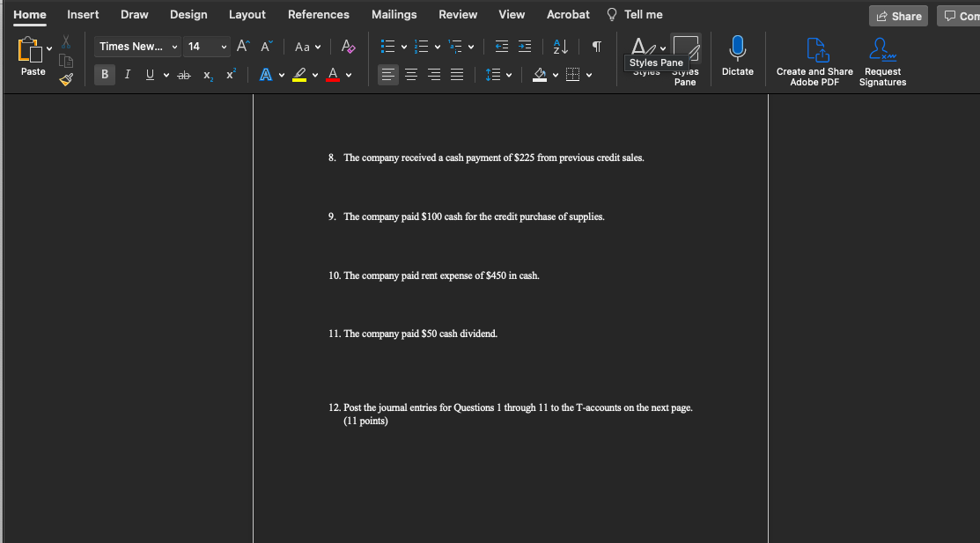Viewport: 980px width, 543px height.
Task: Open the Styles Pane
Action: coord(685,59)
